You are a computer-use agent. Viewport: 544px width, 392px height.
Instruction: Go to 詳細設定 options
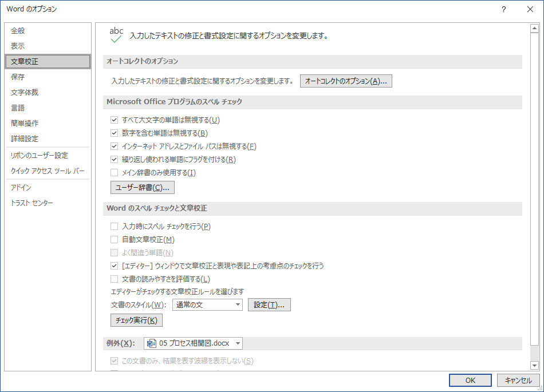click(x=48, y=138)
